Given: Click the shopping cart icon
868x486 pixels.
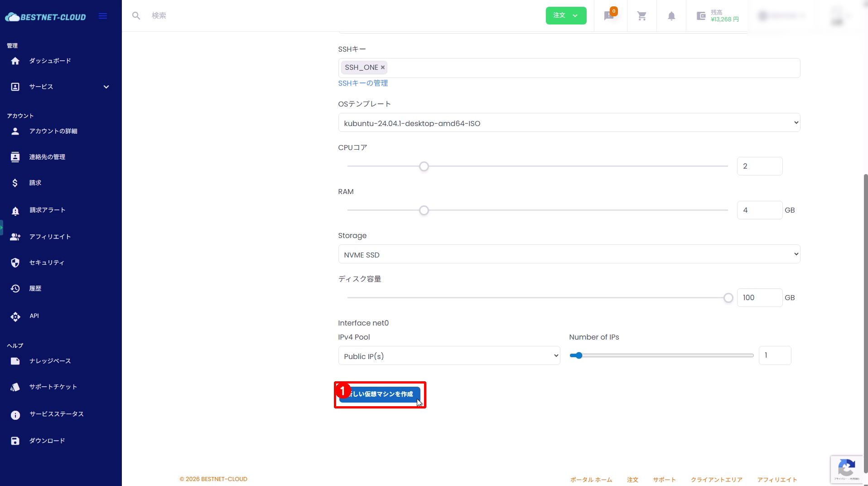Looking at the screenshot, I should (641, 16).
